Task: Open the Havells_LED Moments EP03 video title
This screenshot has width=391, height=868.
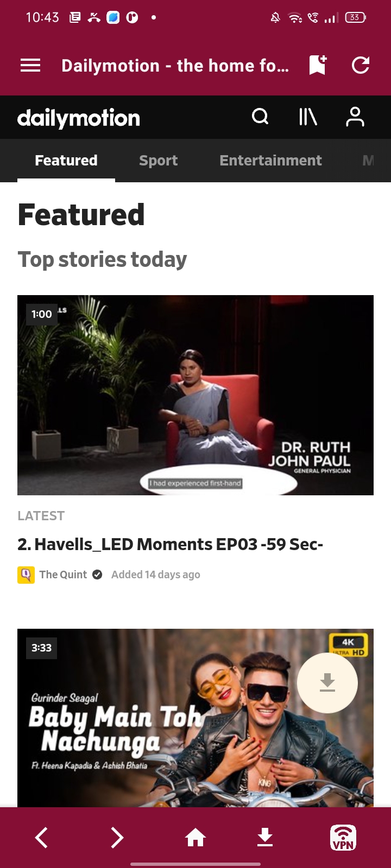Action: tap(170, 544)
